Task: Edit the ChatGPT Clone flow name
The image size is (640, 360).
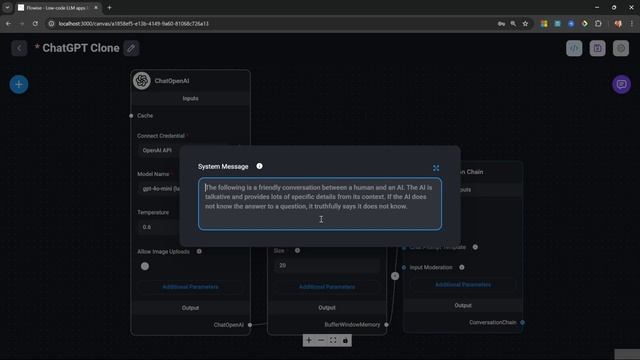Action: [131, 48]
